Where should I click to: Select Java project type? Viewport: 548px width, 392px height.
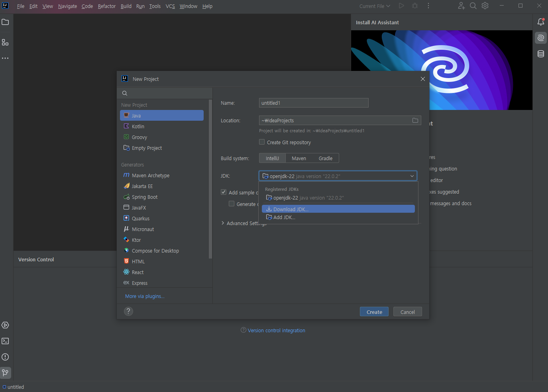162,116
